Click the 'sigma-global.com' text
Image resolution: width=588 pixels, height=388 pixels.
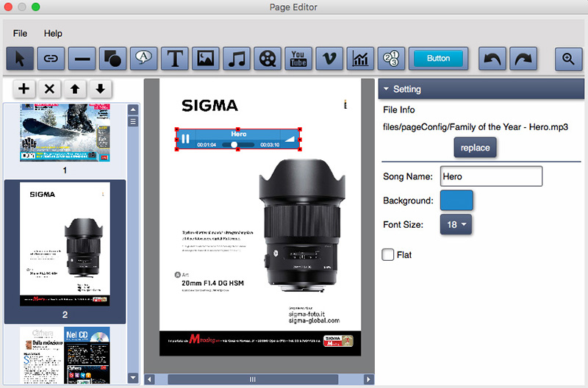point(315,320)
